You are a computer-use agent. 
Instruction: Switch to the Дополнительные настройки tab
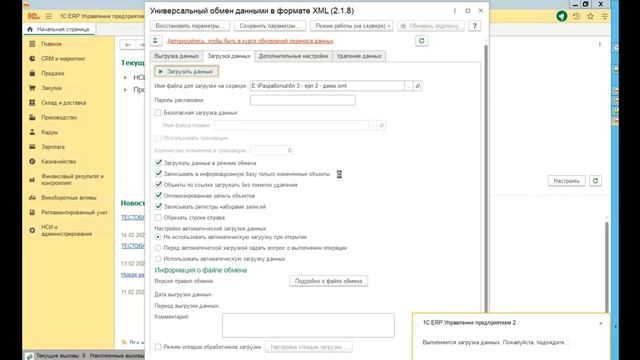click(293, 56)
